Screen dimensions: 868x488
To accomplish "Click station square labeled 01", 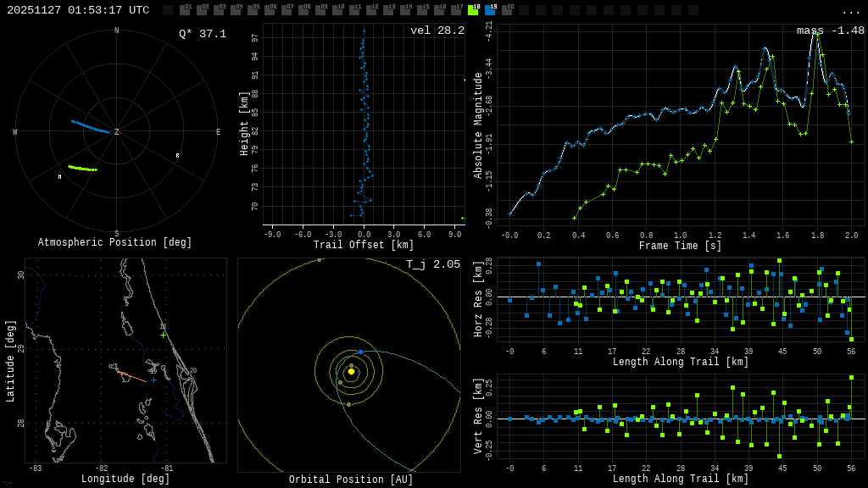I will pyautogui.click(x=185, y=10).
